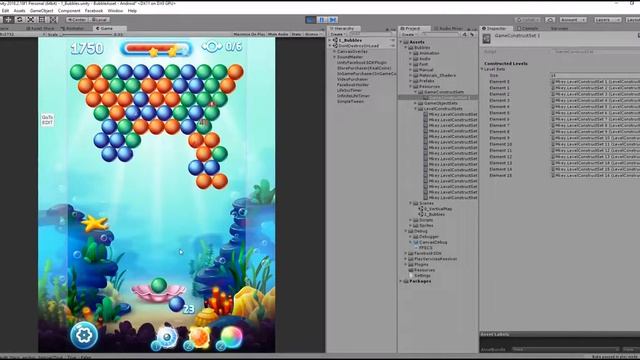Select the Scripts folder icon
Screen dimensions: 640x360
pos(416,220)
